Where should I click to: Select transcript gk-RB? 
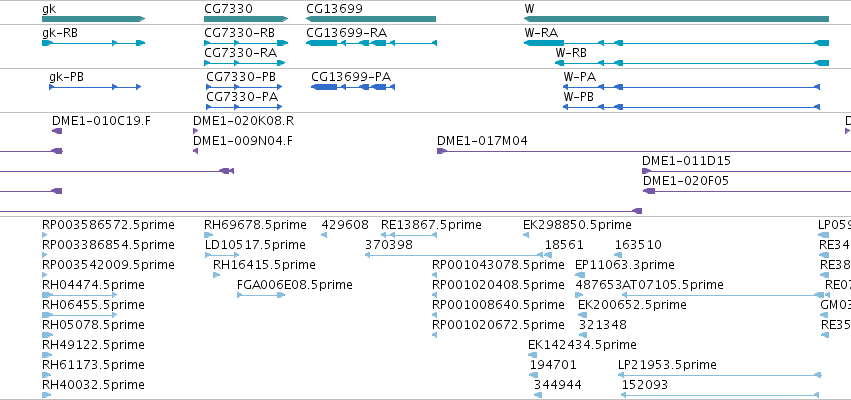93,43
